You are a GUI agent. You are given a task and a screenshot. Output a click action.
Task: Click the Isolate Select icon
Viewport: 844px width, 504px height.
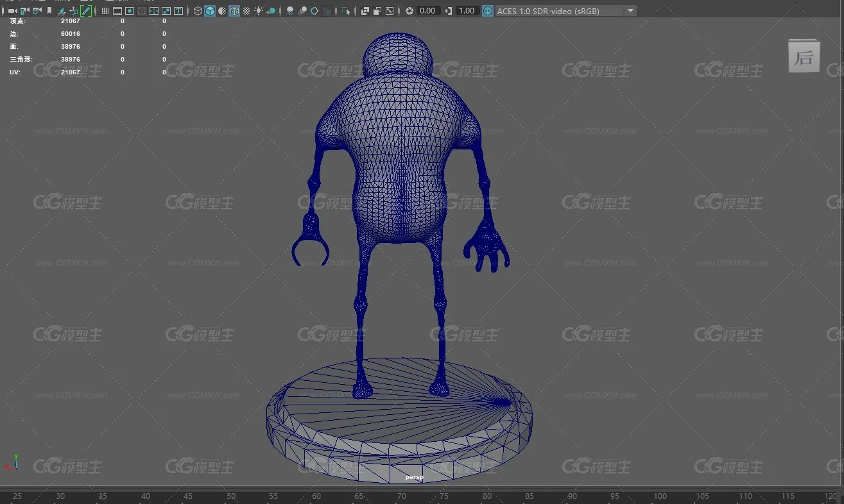point(346,11)
